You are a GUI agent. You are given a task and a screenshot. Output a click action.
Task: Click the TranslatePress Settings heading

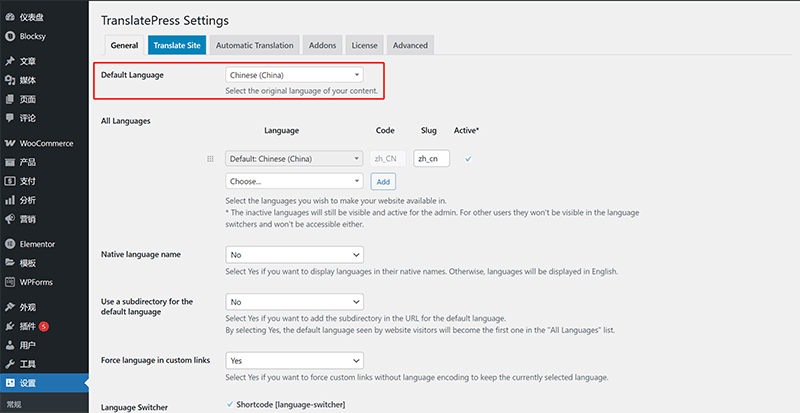click(x=165, y=20)
